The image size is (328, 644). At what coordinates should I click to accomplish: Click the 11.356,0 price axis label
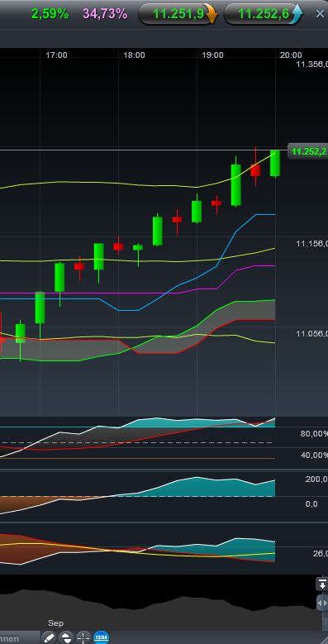point(312,64)
